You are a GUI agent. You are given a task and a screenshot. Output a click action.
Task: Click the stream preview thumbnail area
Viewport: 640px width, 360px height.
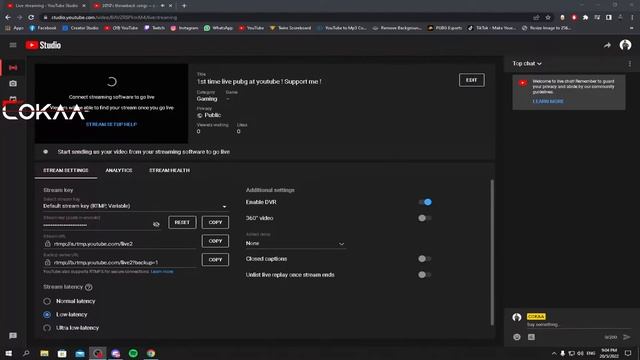(111, 103)
